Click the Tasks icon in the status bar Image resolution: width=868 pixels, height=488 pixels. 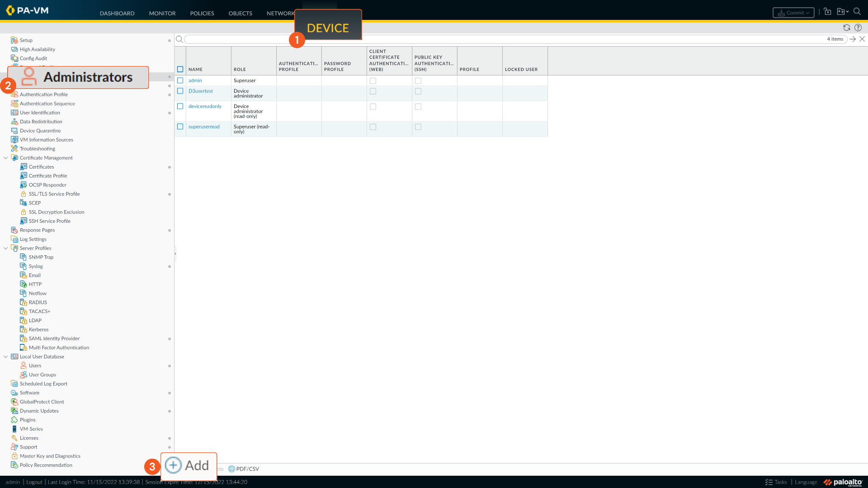tap(769, 482)
